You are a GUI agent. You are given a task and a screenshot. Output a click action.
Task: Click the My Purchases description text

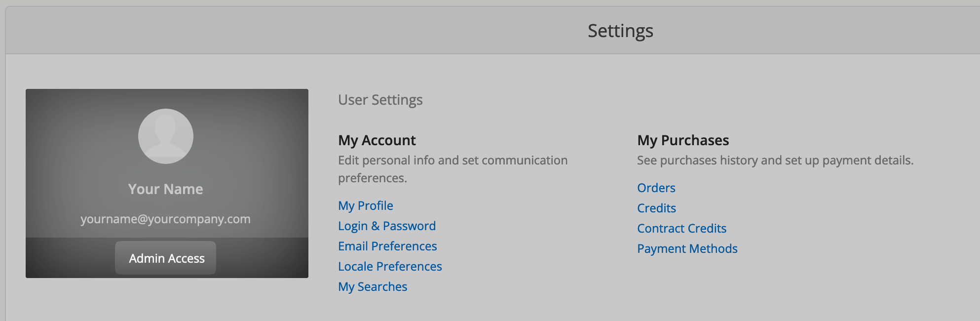click(775, 160)
